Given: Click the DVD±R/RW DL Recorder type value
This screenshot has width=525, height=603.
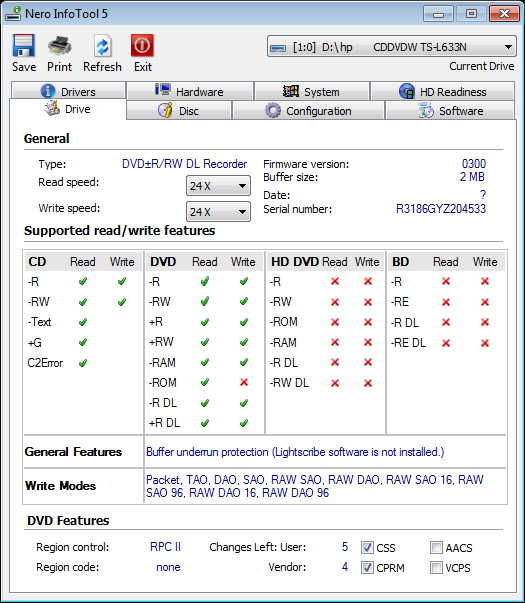Looking at the screenshot, I should tap(184, 164).
